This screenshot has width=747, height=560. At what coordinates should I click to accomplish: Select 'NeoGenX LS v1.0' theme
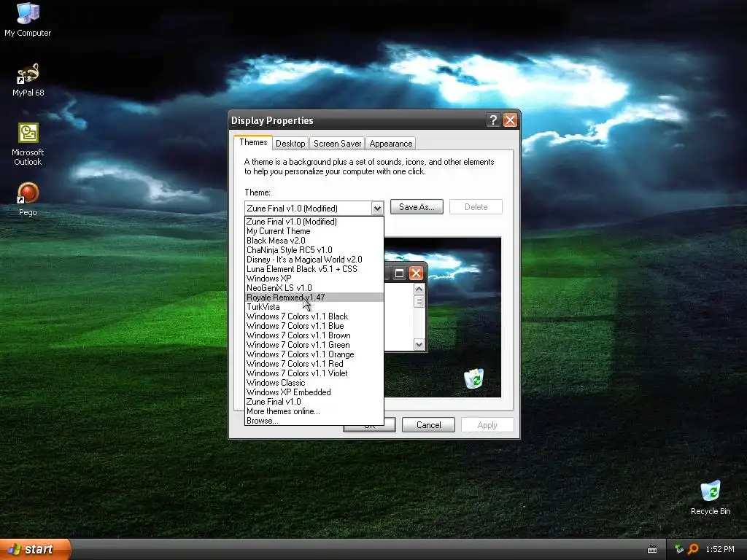point(314,288)
